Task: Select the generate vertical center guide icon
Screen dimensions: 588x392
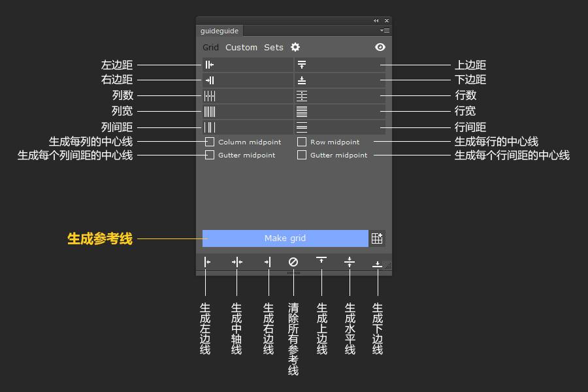Action: 237,261
